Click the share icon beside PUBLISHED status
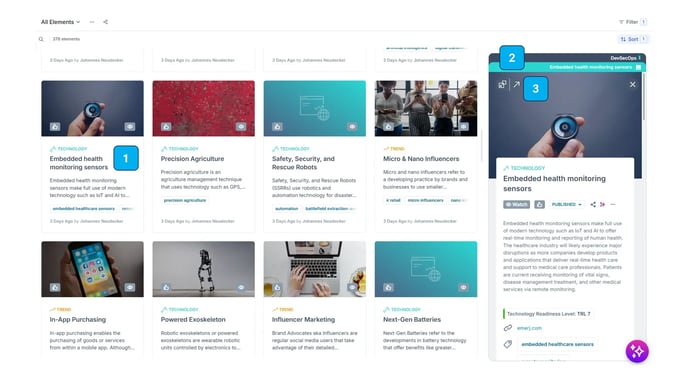 593,204
